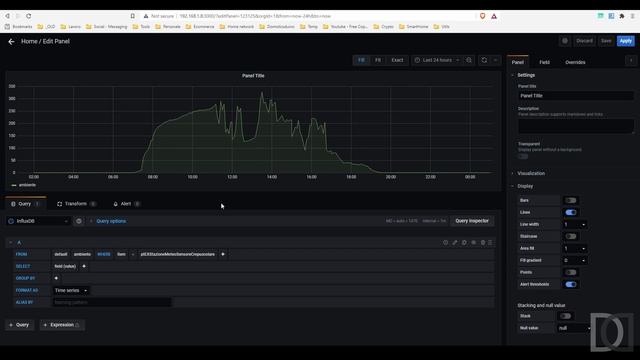Toggle the ambiente legend series

point(27,185)
